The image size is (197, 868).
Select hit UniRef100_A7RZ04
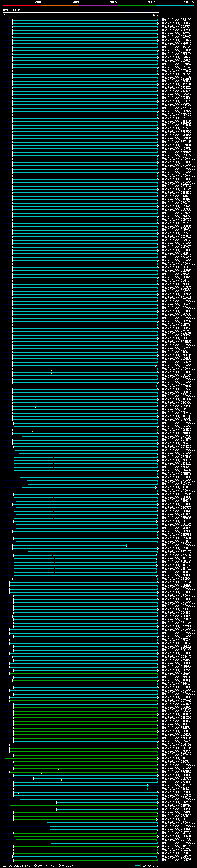pos(177,640)
